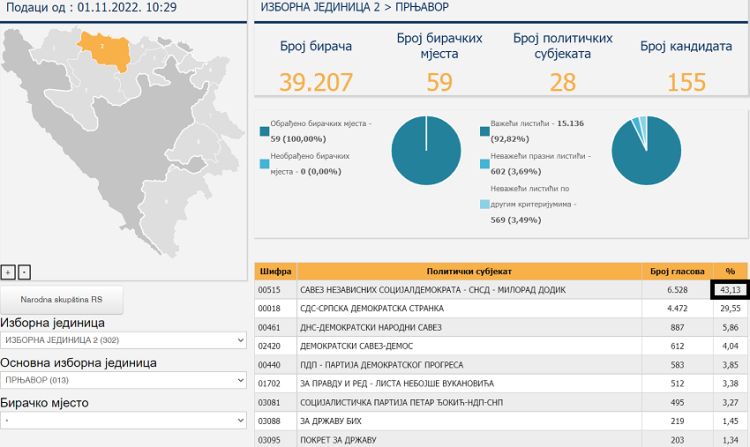Image resolution: width=750 pixels, height=447 pixels.
Task: Click the Важећи листићи legend square
Action: 485,130
